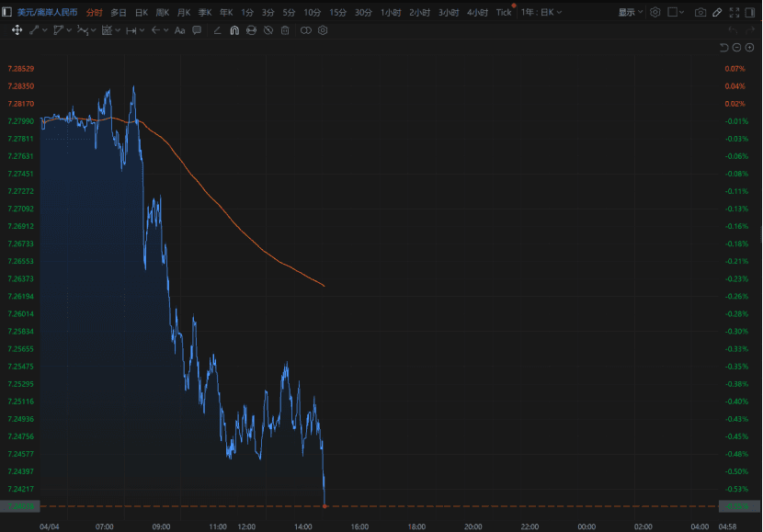Select the forecast/measurement chart tool
This screenshot has width=763, height=532.
(107, 30)
